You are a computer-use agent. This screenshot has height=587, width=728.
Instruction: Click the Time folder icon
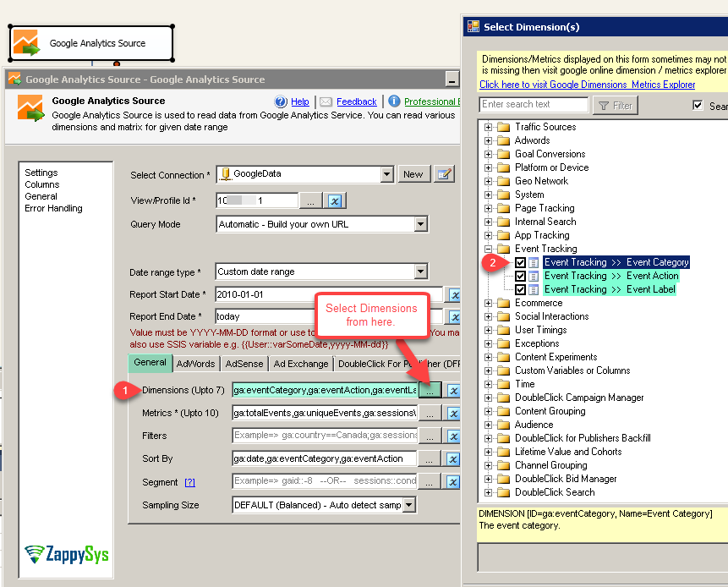(x=503, y=384)
